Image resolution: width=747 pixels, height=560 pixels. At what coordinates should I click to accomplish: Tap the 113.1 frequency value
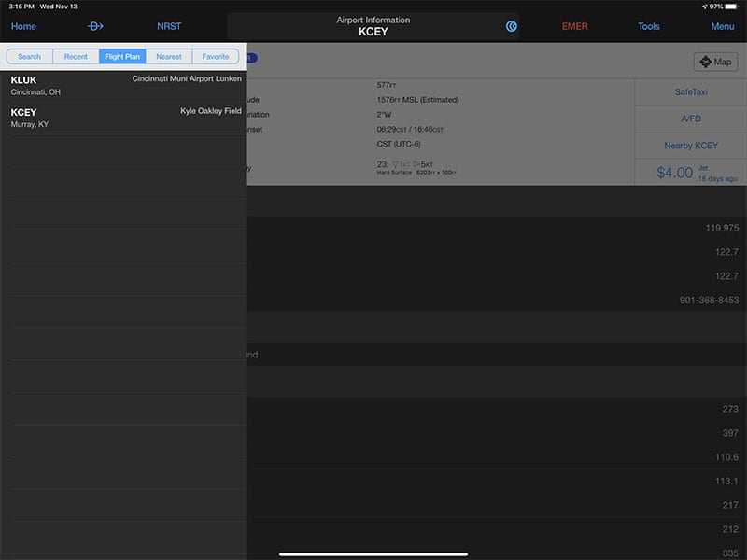(x=726, y=481)
